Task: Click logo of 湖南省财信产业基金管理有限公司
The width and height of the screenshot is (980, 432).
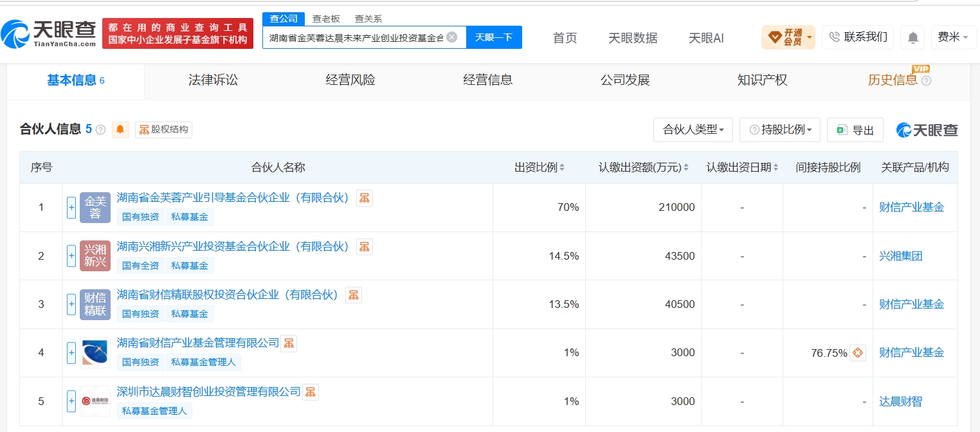Action: [x=95, y=353]
